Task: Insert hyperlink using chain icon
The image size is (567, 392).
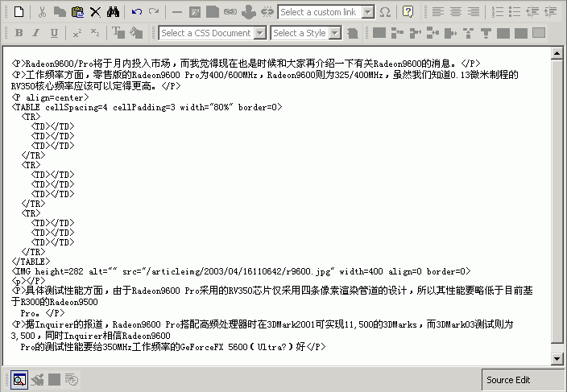Action: [x=230, y=12]
